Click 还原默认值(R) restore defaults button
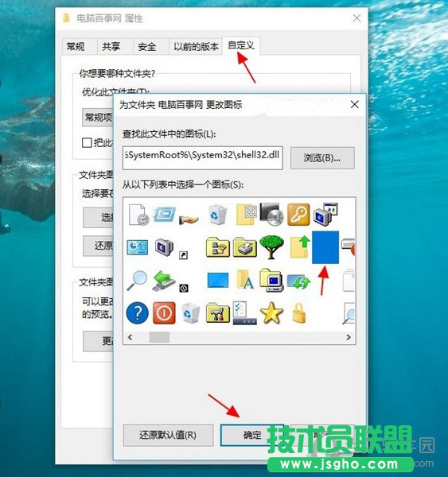Image resolution: width=448 pixels, height=477 pixels. click(x=168, y=435)
